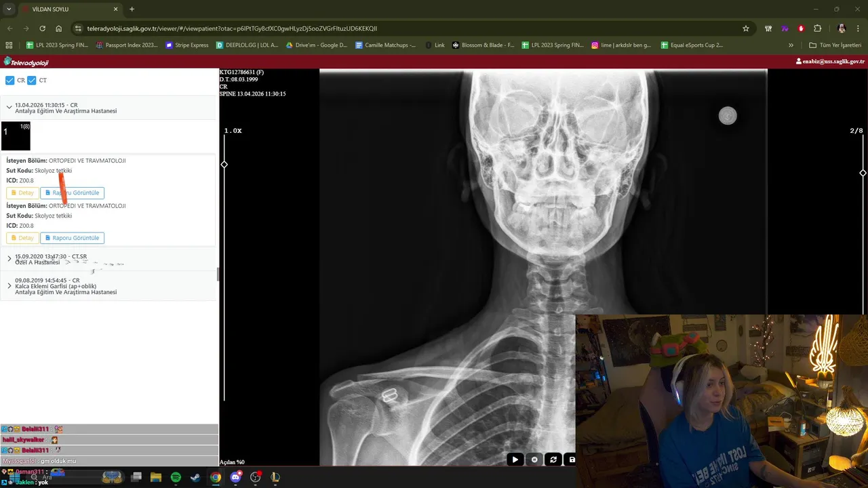
Task: Click the round floating icon over the x-ray
Action: 728,116
